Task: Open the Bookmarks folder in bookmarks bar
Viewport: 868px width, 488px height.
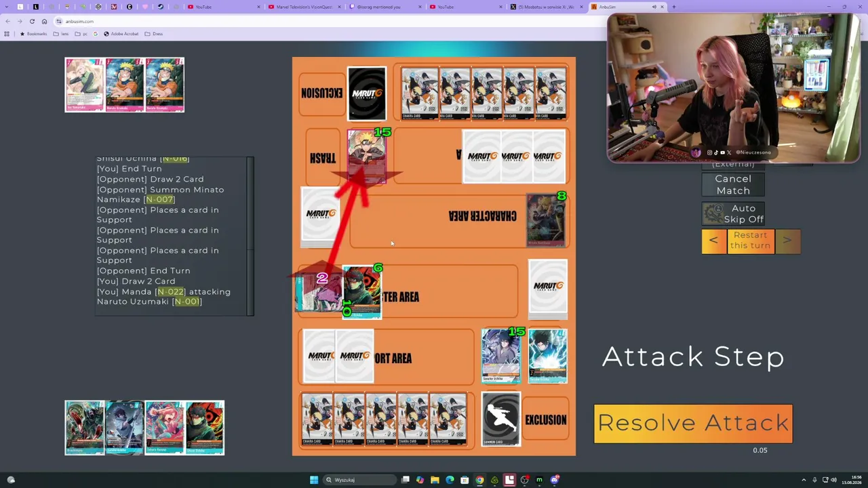Action: pos(34,34)
